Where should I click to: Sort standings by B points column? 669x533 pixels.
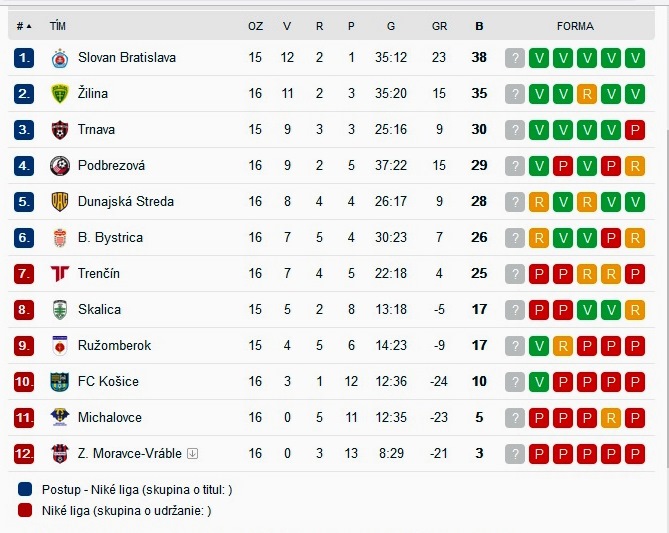pyautogui.click(x=479, y=26)
